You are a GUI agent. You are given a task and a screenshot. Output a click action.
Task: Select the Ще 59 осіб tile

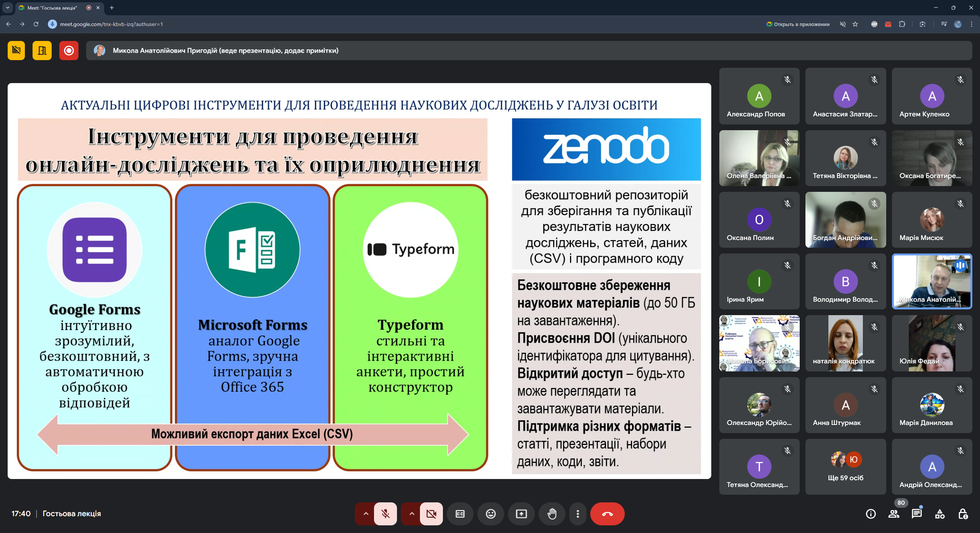click(x=846, y=467)
